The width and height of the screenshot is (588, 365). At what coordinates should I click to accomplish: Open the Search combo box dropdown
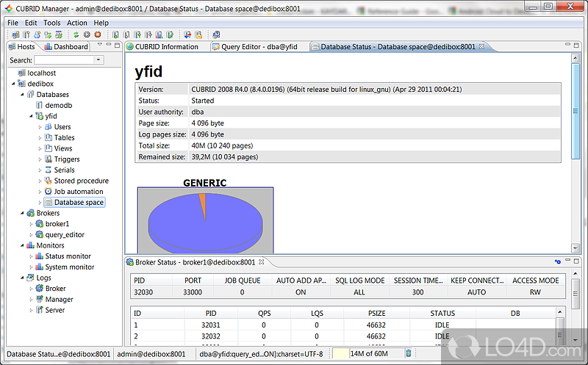(98, 60)
